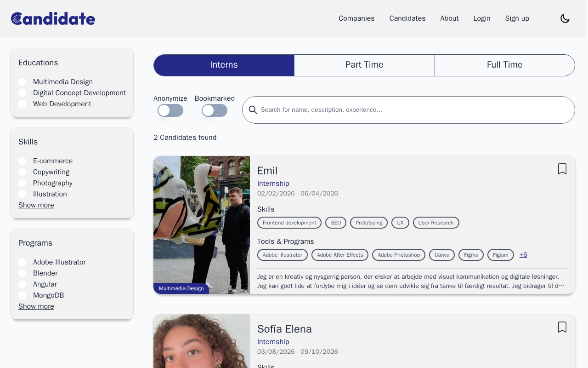Open Sofía Elena's profile by name
The image size is (588, 368).
[x=284, y=329]
